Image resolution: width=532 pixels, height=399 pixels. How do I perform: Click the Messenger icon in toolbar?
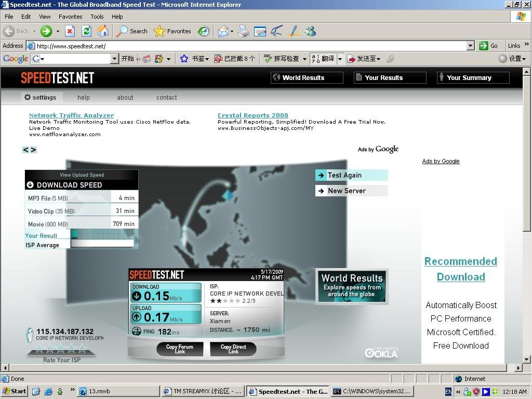pos(311,31)
